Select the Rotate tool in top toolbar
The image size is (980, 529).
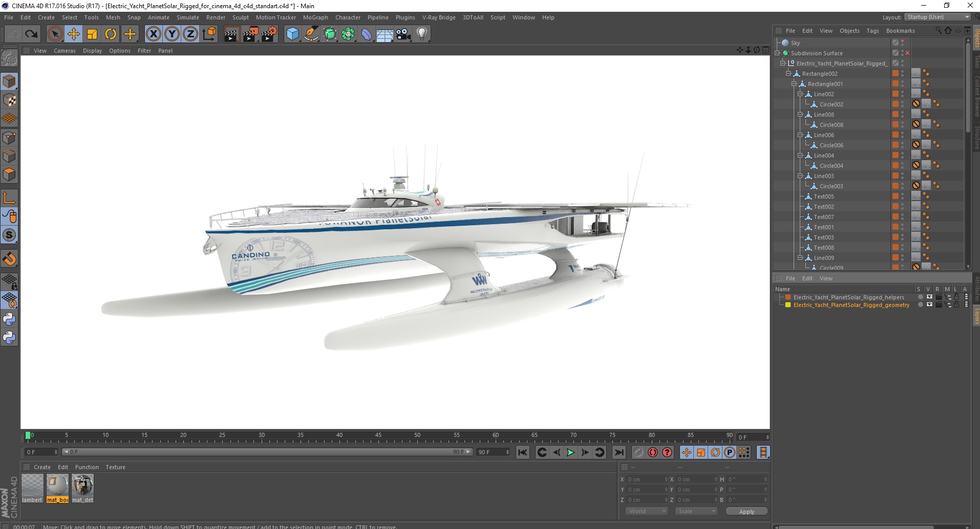pos(111,34)
